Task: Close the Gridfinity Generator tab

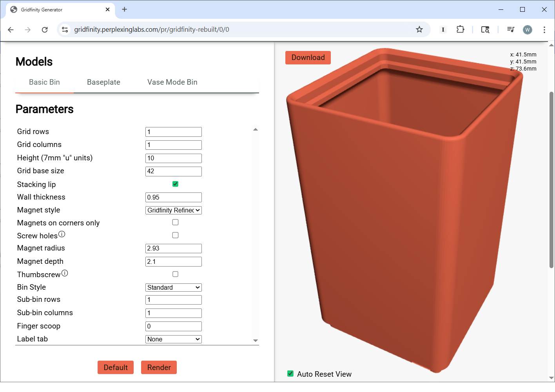Action: click(x=108, y=9)
